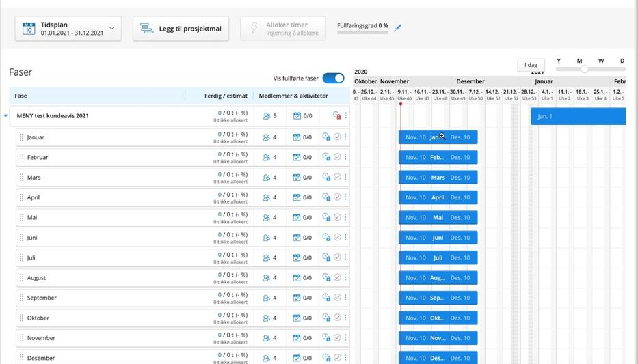Open more options for Mai phase
This screenshot has width=638, height=364.
point(345,217)
